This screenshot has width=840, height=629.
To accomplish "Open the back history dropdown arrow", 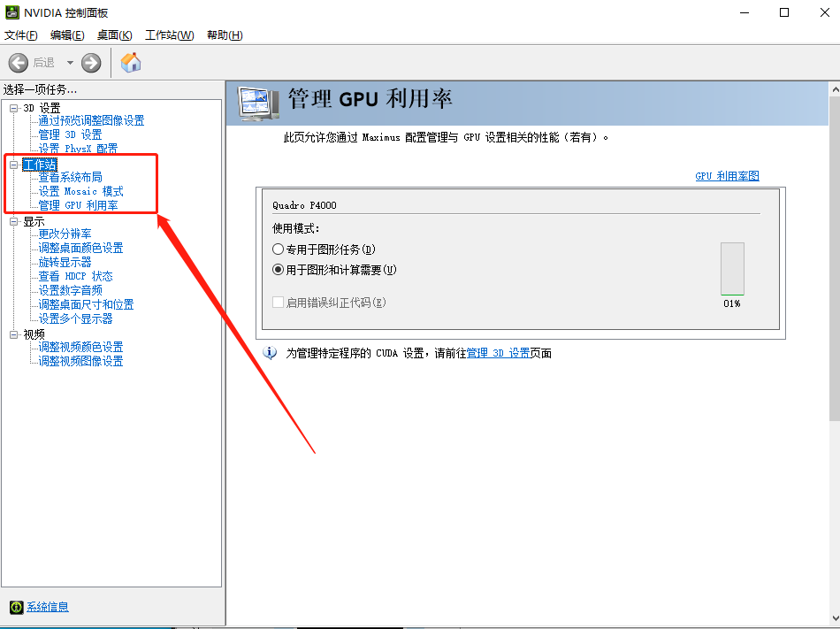I will click(x=70, y=63).
